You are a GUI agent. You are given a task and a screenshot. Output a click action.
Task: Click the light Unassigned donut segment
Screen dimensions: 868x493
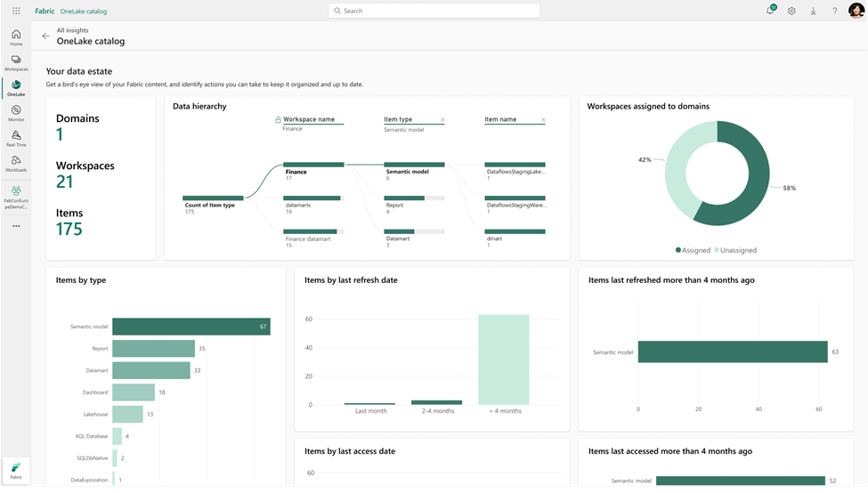pyautogui.click(x=677, y=166)
